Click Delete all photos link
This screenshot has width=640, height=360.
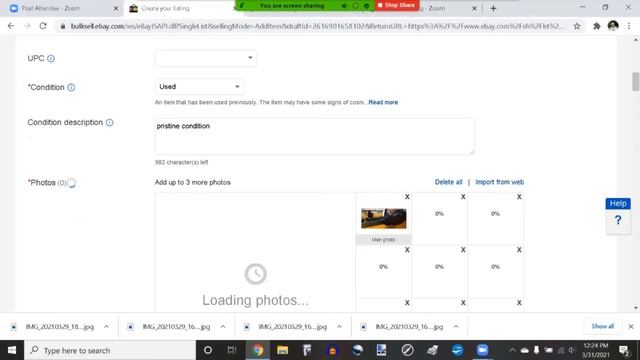(448, 182)
